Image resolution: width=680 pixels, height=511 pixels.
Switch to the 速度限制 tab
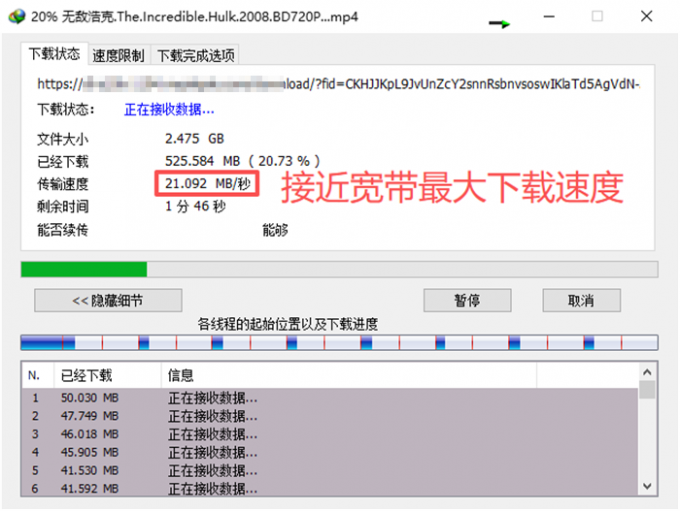pos(118,56)
